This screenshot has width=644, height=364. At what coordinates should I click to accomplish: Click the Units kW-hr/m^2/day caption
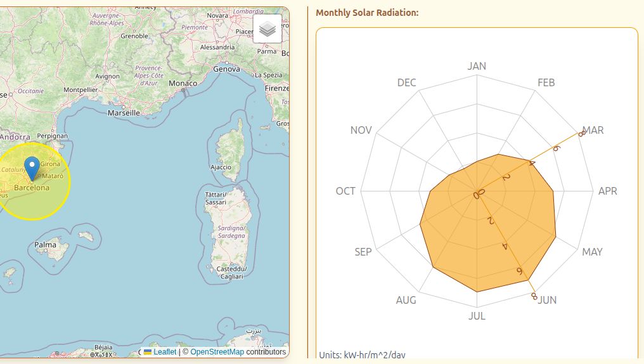(x=363, y=355)
